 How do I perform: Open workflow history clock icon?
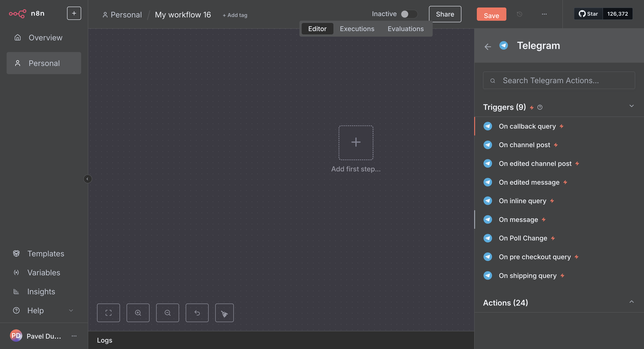519,14
